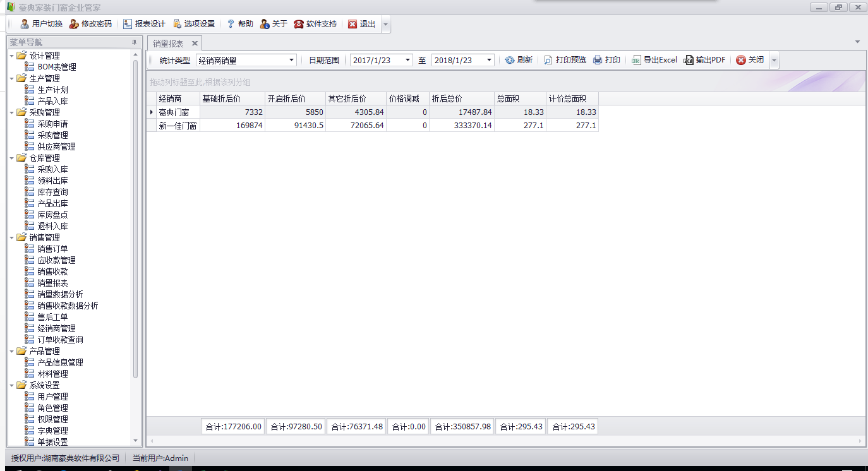Close the 销量报表 tab

(x=195, y=44)
